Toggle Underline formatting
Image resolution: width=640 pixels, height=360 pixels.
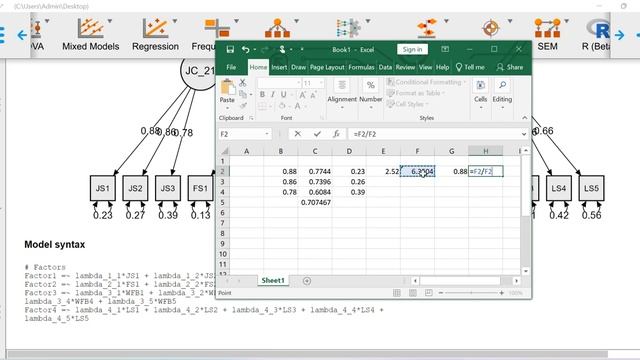tap(283, 95)
